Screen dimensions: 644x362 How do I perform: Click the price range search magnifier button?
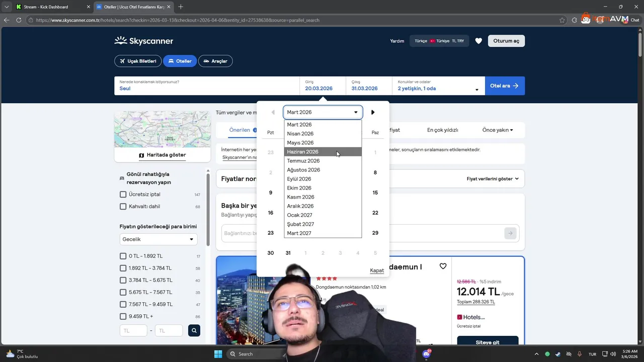194,330
